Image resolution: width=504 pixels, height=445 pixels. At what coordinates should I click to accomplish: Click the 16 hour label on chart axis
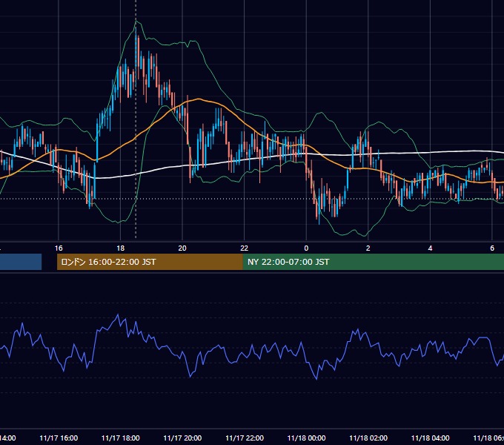59,248
